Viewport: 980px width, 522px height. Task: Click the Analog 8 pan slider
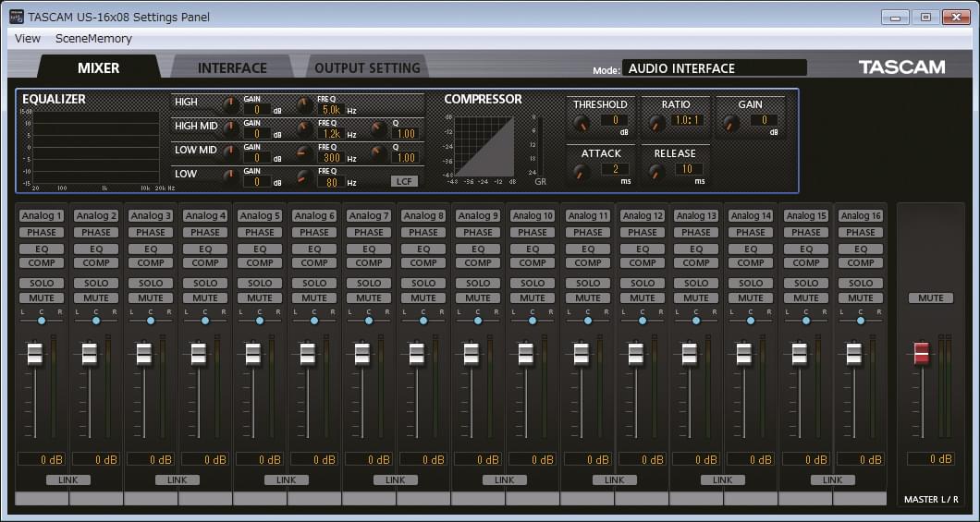tap(423, 321)
